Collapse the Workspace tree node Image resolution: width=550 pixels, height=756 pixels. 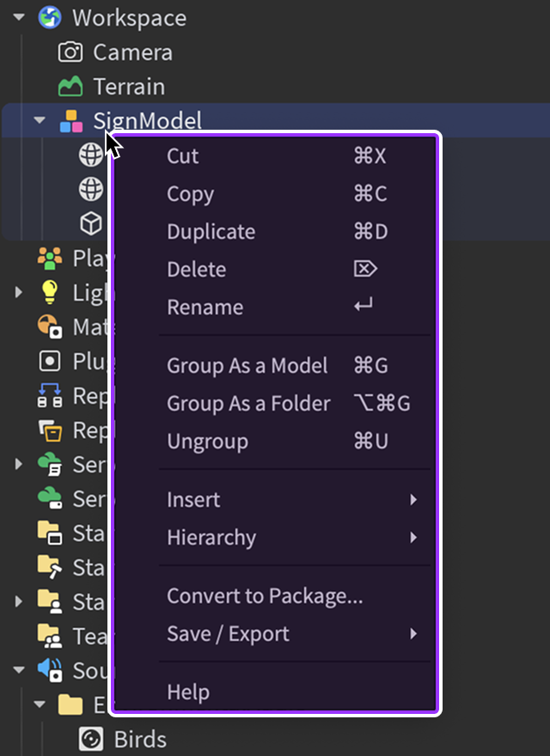coord(19,18)
